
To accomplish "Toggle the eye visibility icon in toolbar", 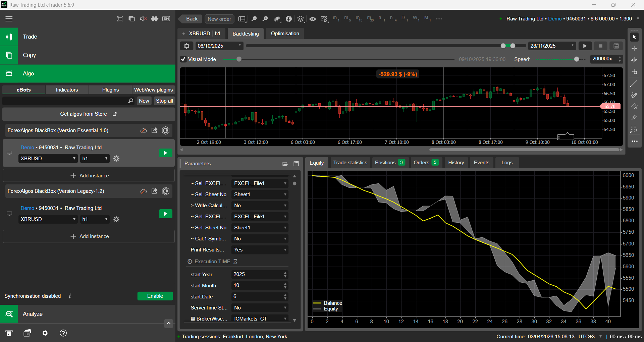I will point(313,19).
